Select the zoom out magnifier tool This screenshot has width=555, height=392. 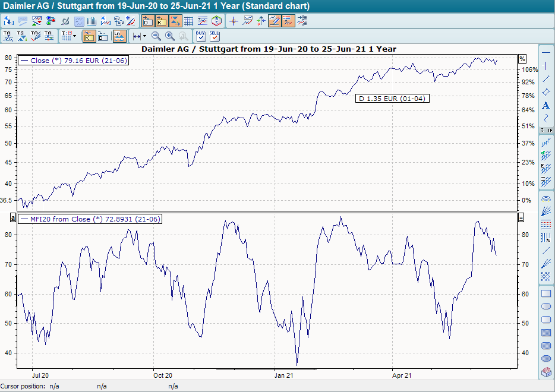pos(156,35)
